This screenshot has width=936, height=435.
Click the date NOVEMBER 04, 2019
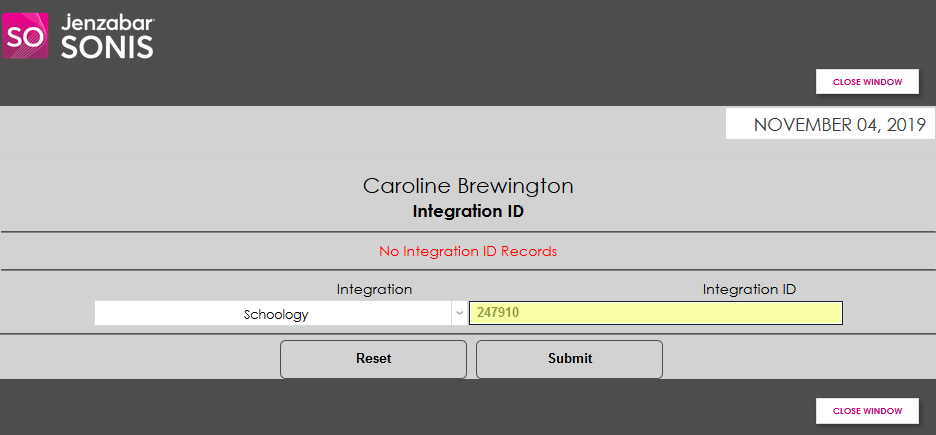pos(839,125)
